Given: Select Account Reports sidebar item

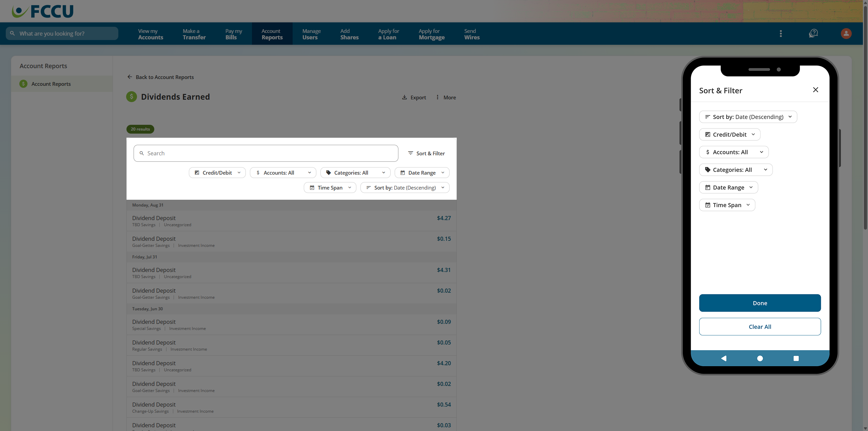Looking at the screenshot, I should [62, 84].
